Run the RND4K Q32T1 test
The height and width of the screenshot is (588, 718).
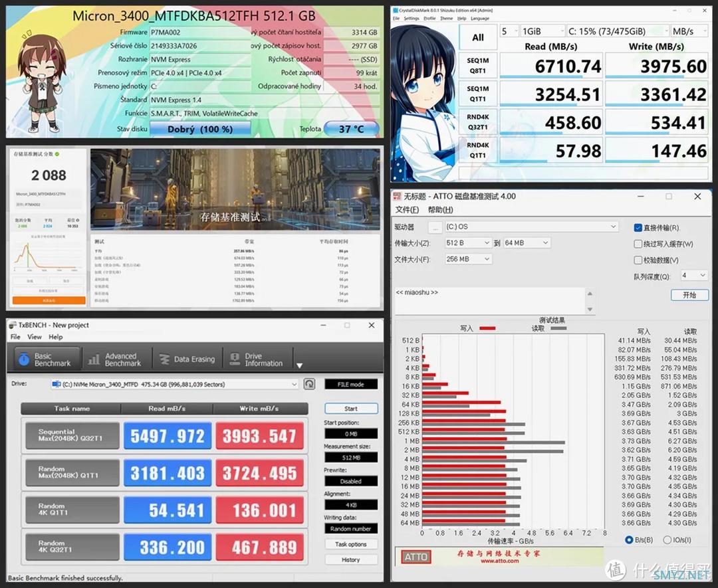point(478,122)
